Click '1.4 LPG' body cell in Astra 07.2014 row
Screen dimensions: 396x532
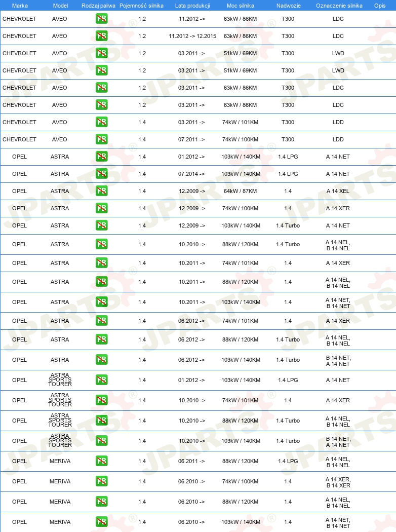[288, 174]
